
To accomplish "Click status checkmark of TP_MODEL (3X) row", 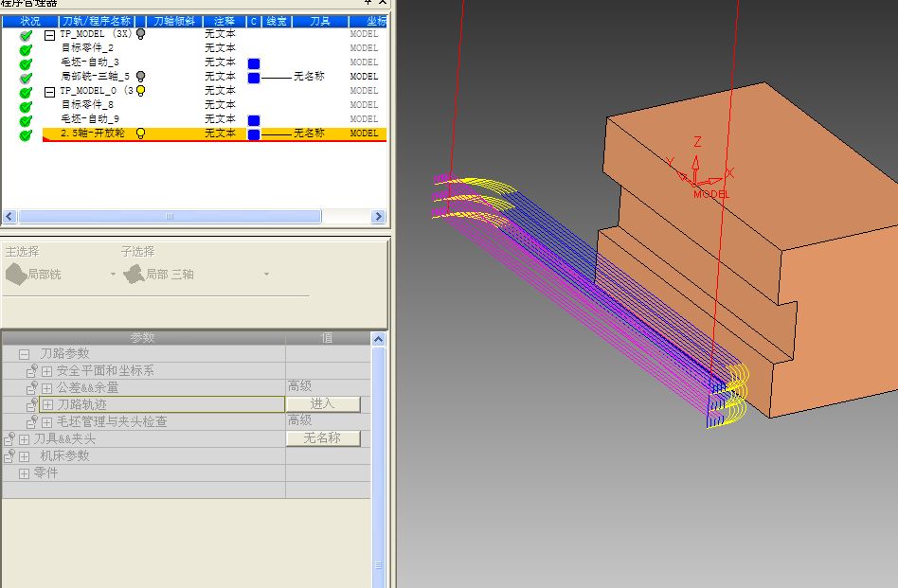I will (26, 35).
